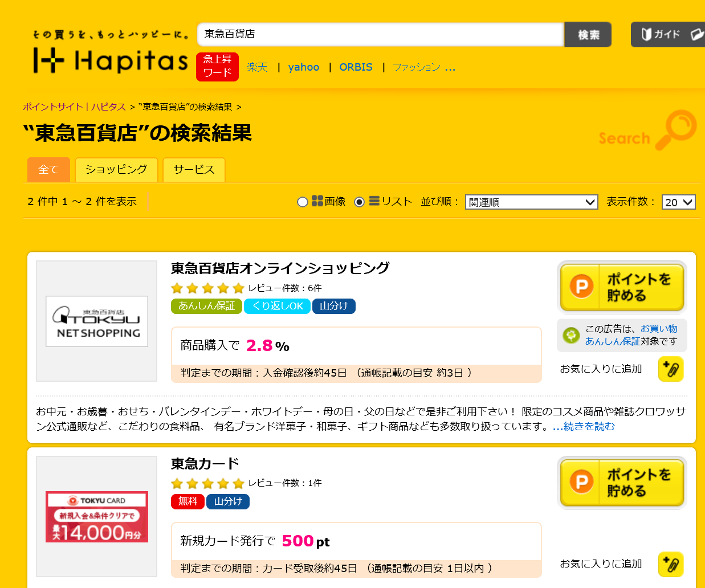Click the Tokyu Card 14,000円分 thumbnail

(97, 516)
